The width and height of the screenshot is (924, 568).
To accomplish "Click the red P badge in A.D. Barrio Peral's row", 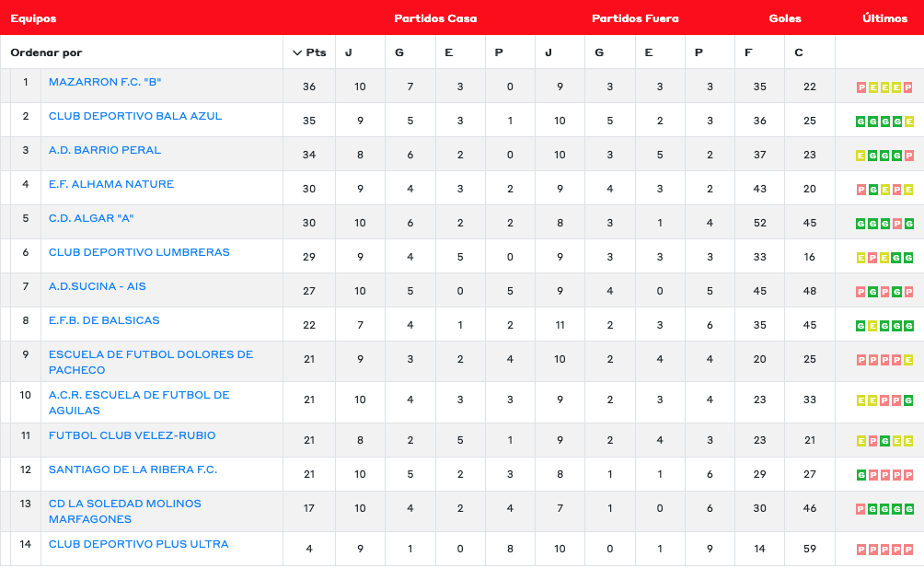I will coord(909,156).
